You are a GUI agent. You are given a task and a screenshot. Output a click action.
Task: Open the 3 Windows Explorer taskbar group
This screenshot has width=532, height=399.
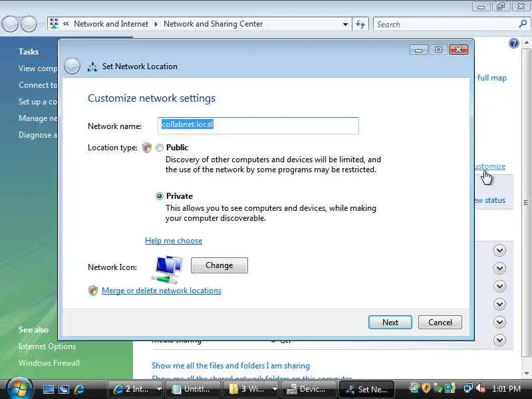click(251, 389)
